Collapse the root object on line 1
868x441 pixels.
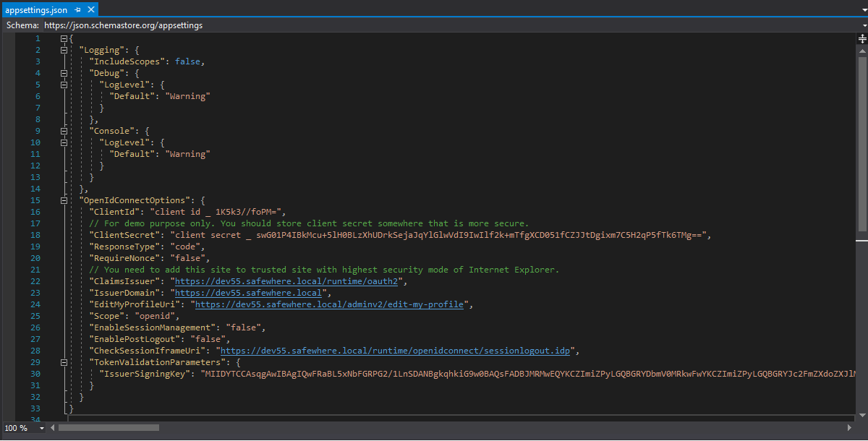click(64, 38)
